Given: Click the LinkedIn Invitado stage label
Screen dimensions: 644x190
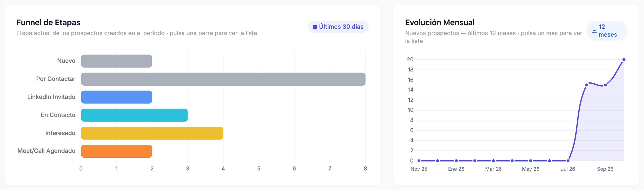Looking at the screenshot, I should coord(51,97).
